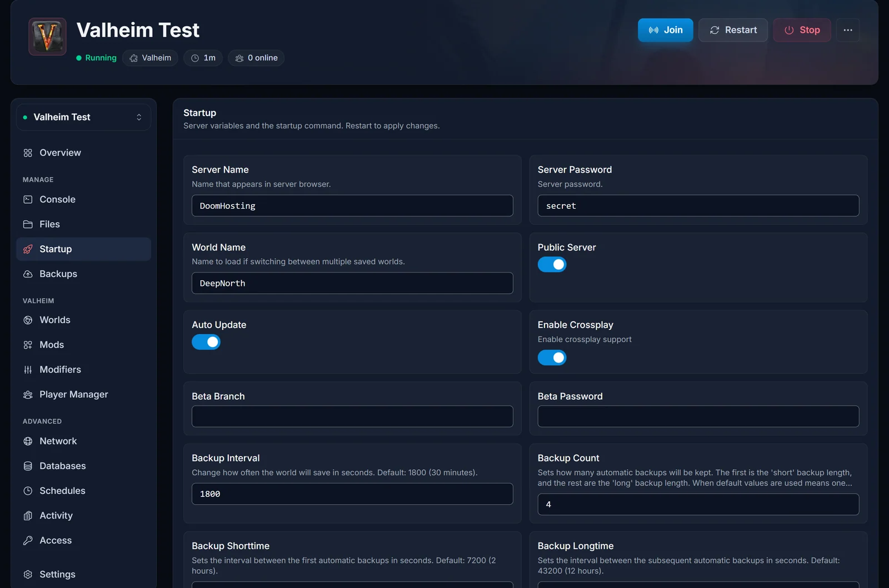Stop the server

[802, 30]
